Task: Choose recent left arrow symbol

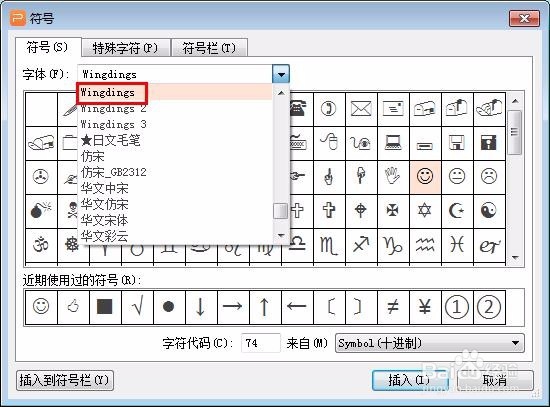Action: [x=297, y=307]
